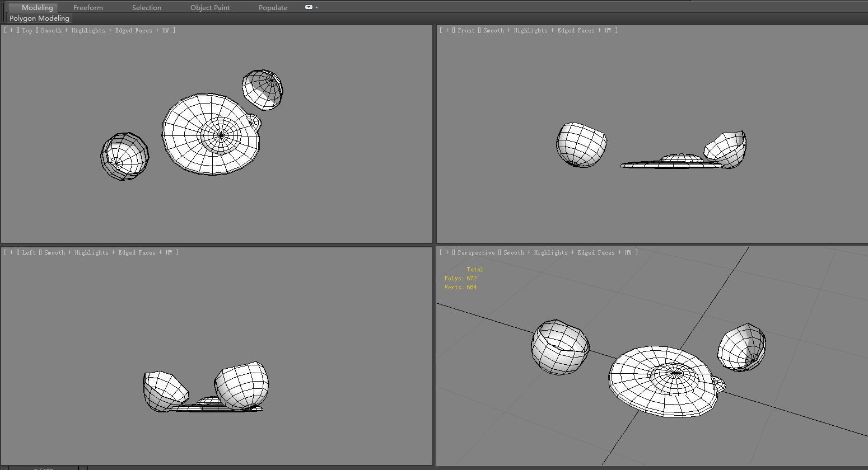Open the Selection ribbon tab
The height and width of the screenshot is (470, 868).
147,8
